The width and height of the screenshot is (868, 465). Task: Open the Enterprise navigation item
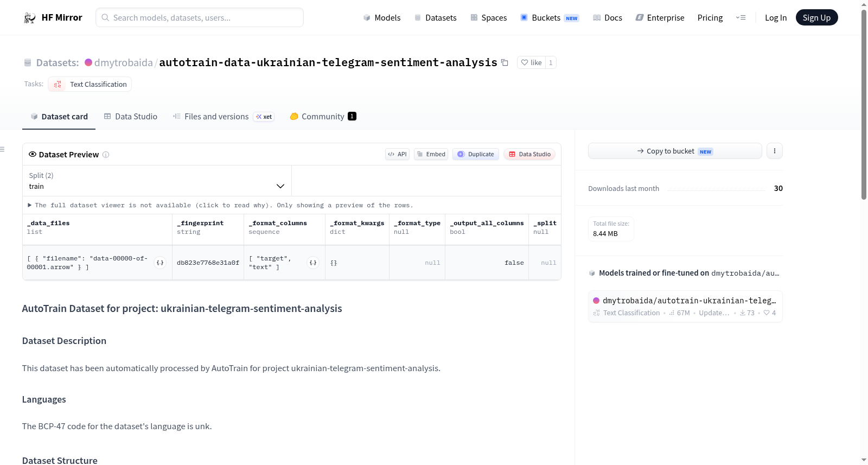(x=660, y=18)
